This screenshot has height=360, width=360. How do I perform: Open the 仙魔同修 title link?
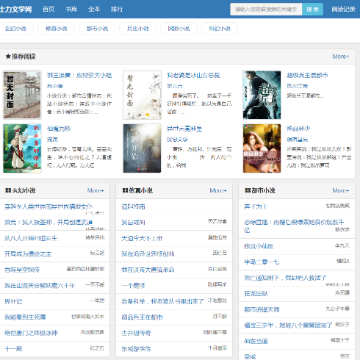pos(59,129)
